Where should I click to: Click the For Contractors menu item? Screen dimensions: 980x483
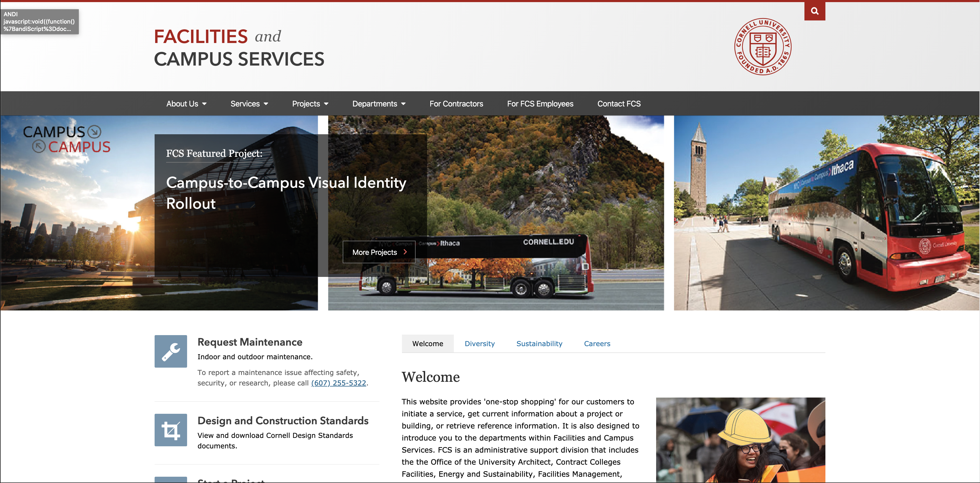coord(456,103)
